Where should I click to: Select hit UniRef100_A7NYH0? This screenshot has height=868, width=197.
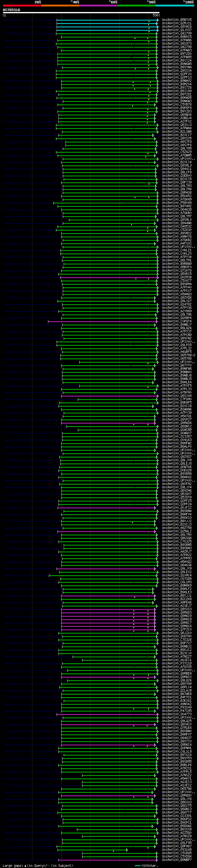[x=177, y=392]
